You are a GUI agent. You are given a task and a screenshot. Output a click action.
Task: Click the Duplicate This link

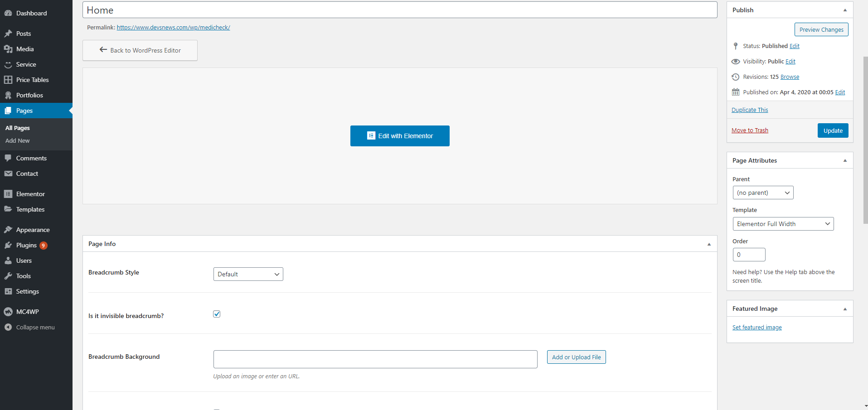pos(750,110)
